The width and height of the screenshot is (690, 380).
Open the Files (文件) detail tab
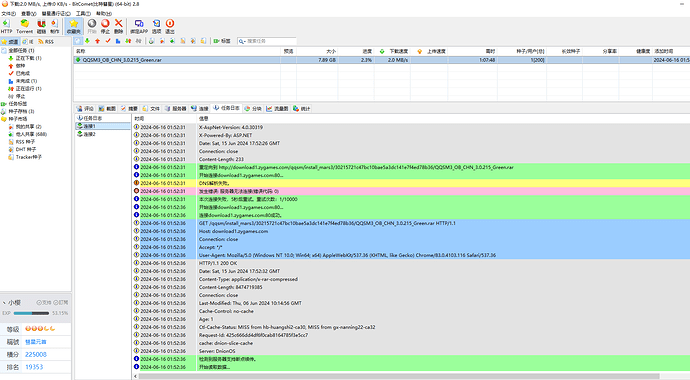[151, 108]
